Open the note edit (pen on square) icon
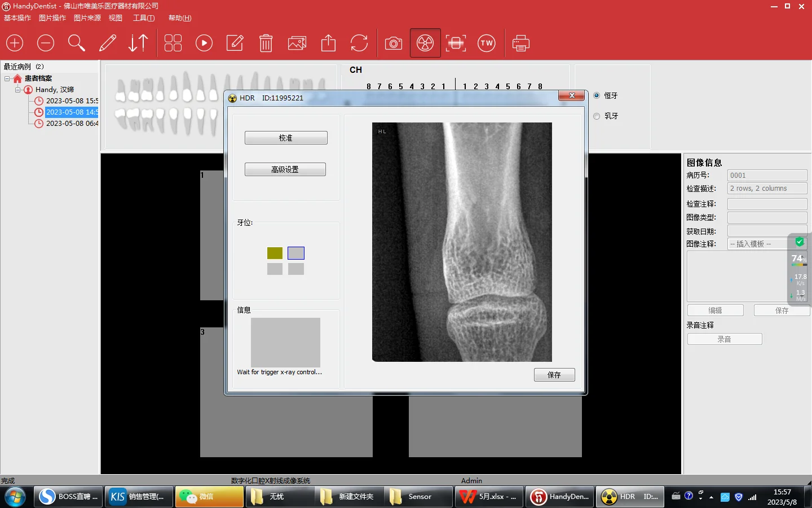This screenshot has height=508, width=812. pyautogui.click(x=235, y=43)
